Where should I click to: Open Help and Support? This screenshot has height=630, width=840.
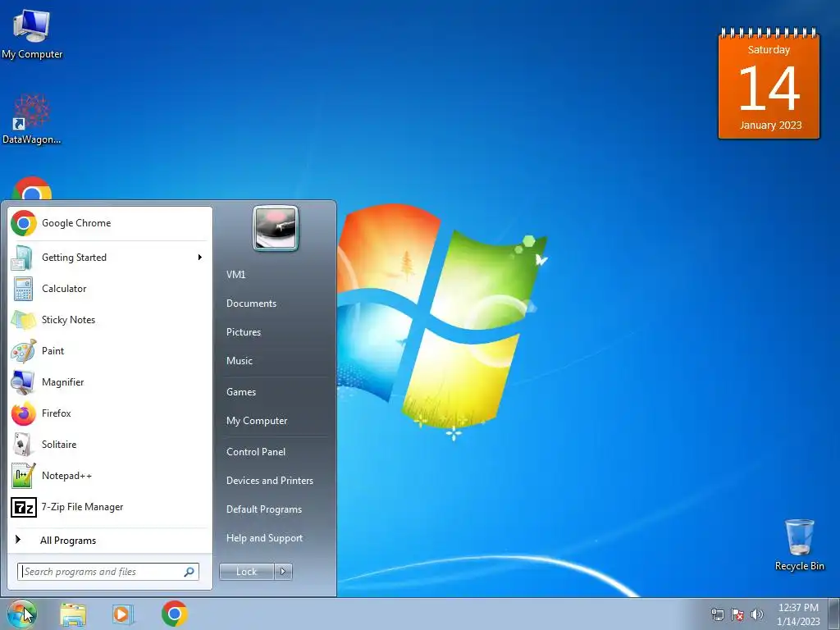pyautogui.click(x=265, y=538)
